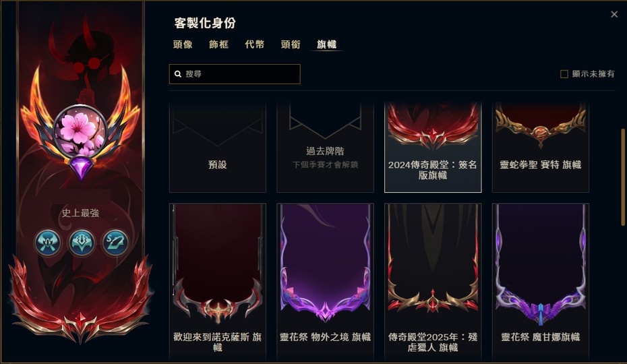The image size is (627, 364).
Task: Click the 搜尋 search input field
Action: pyautogui.click(x=235, y=74)
